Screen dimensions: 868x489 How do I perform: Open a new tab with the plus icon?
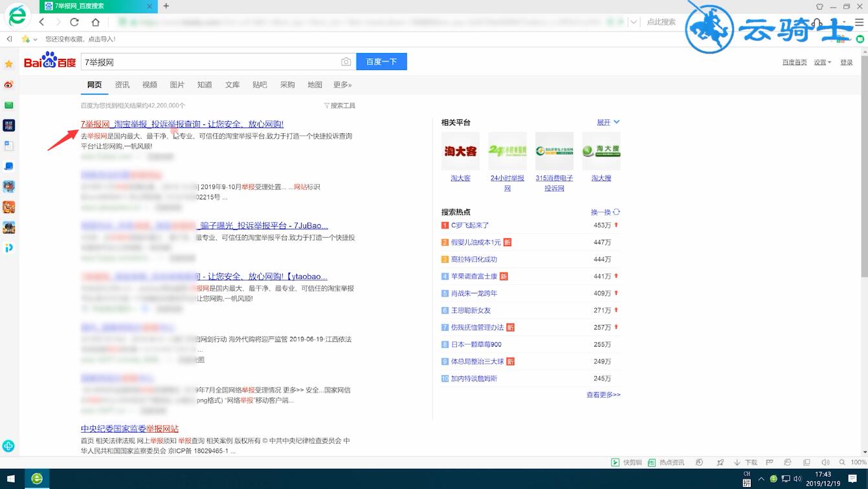[x=166, y=6]
